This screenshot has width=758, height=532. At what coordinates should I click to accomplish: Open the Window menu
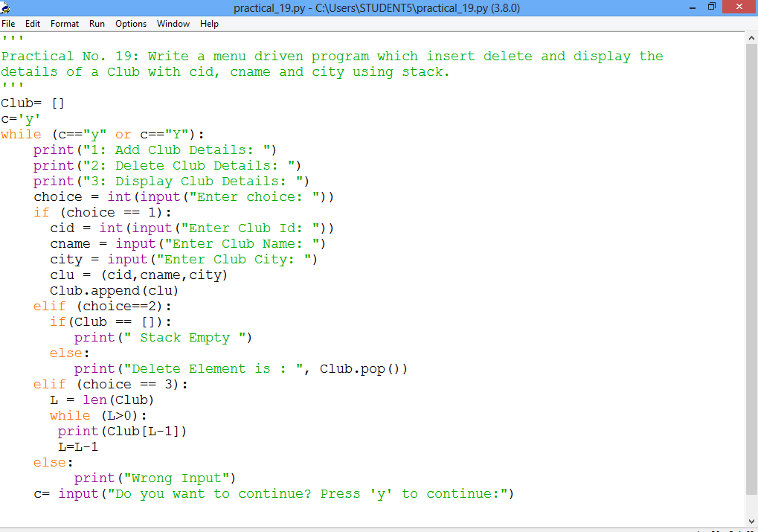pos(173,23)
